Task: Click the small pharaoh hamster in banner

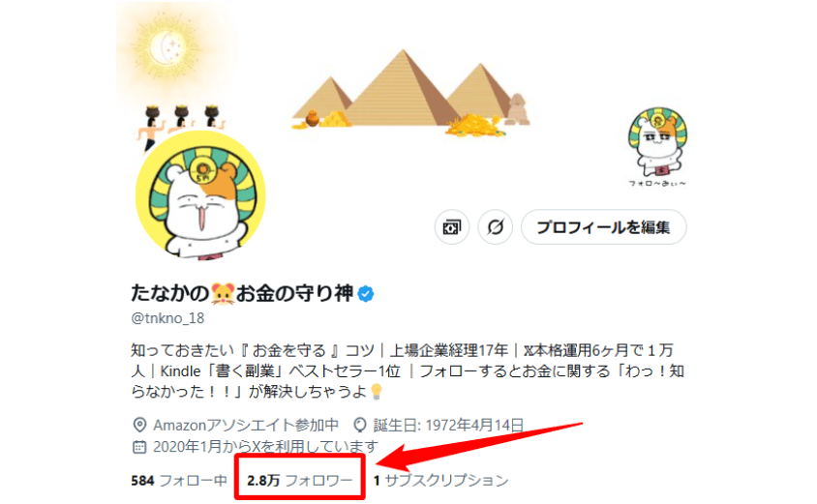Action: tap(657, 147)
